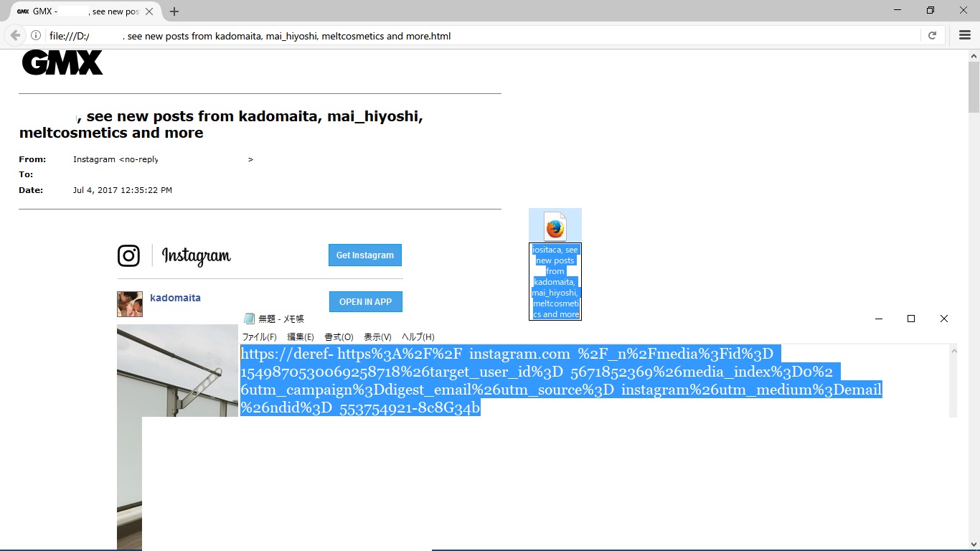This screenshot has width=980, height=551.
Task: Open Notepad's 書式(O) menu
Action: (339, 337)
